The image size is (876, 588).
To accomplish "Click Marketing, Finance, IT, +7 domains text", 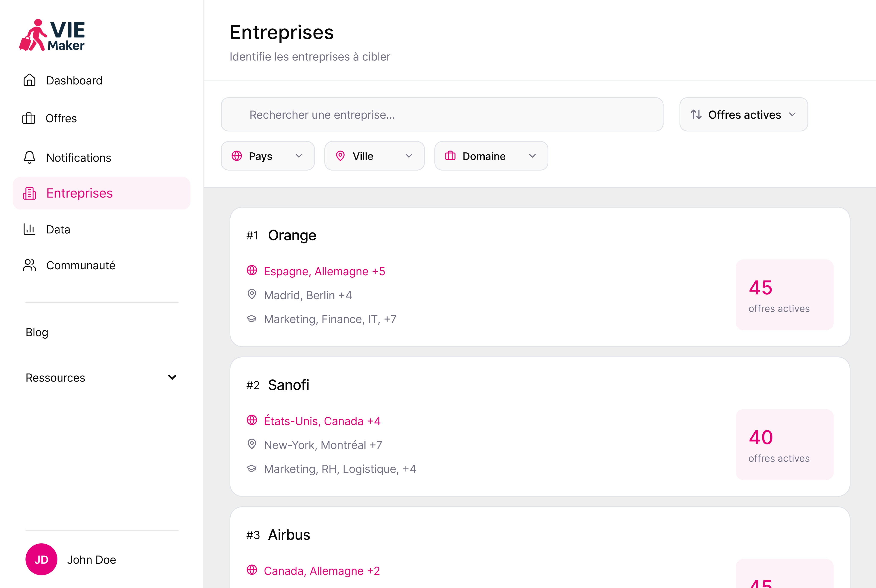I will pyautogui.click(x=330, y=319).
